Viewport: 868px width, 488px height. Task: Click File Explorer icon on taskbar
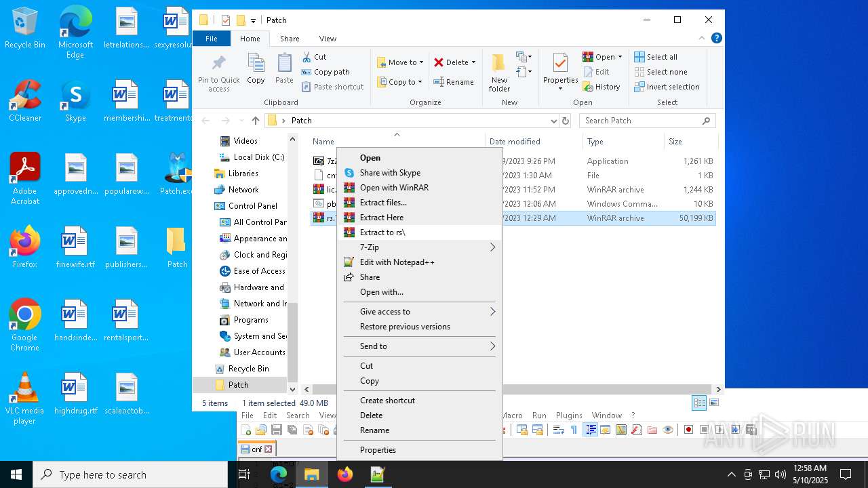[311, 474]
